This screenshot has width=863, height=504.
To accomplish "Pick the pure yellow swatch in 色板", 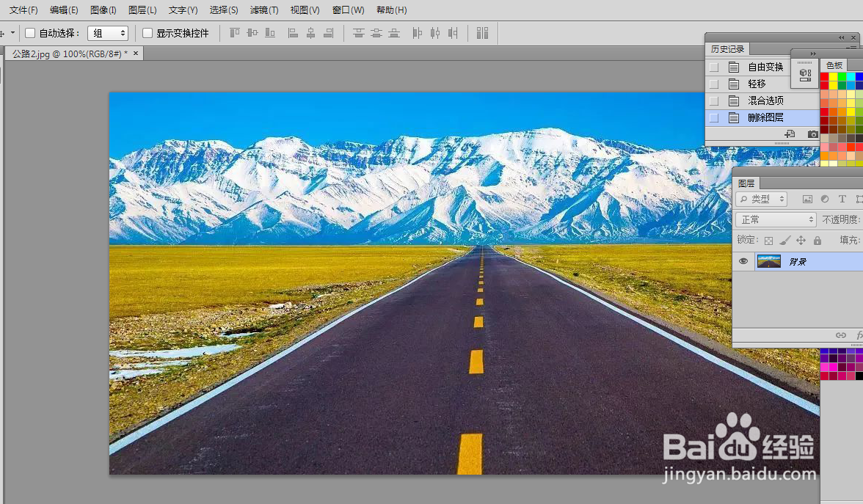I will pyautogui.click(x=834, y=77).
